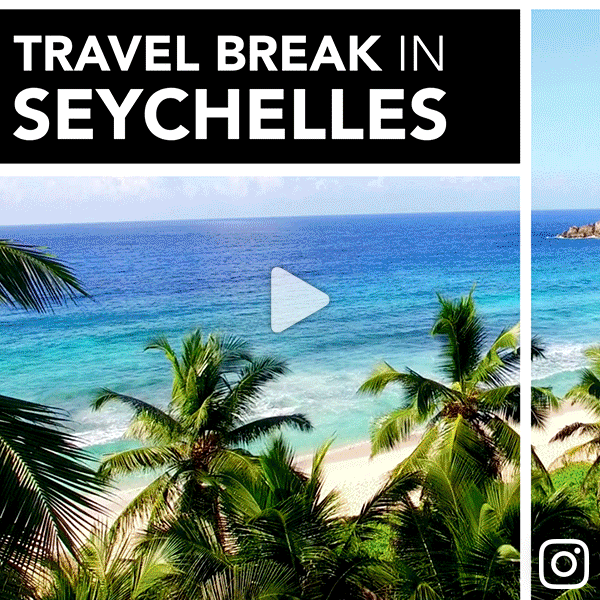Click the rocky island in the sea
600x600 pixels.
[579, 231]
